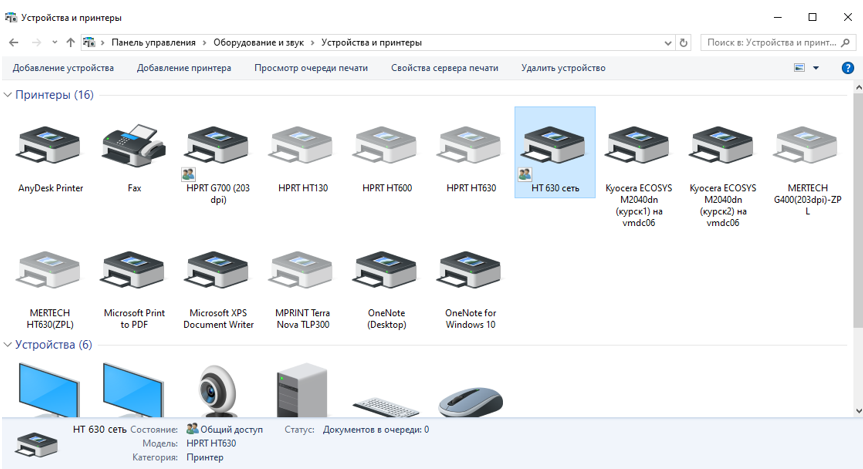Select the AnyDesk Printer icon

[50, 148]
